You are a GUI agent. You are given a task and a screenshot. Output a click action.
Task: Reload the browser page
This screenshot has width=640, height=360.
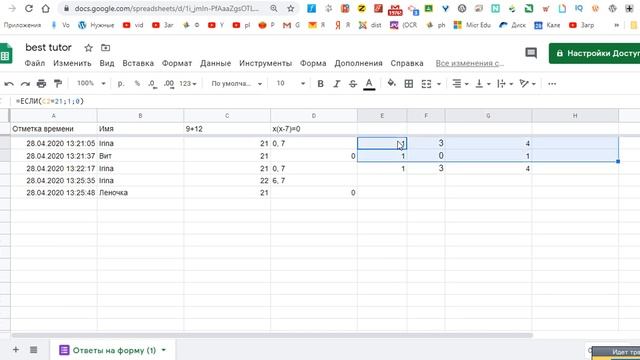[29, 8]
